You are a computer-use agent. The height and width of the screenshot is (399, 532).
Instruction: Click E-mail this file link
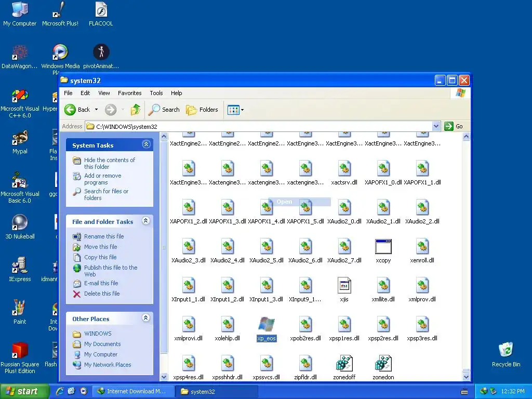point(101,283)
